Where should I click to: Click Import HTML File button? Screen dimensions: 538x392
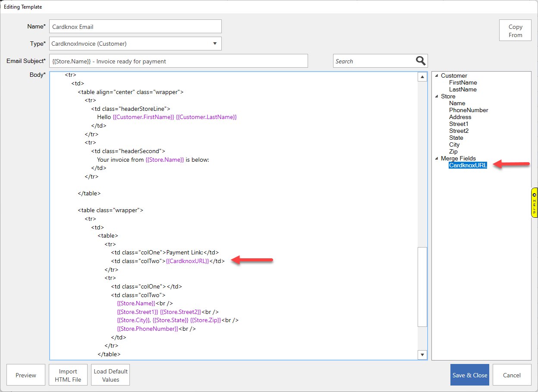pyautogui.click(x=68, y=375)
